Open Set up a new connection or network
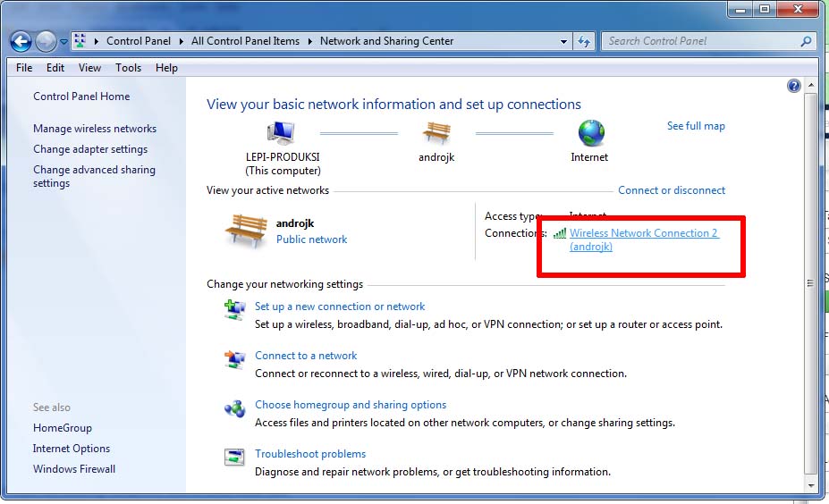 click(x=340, y=307)
